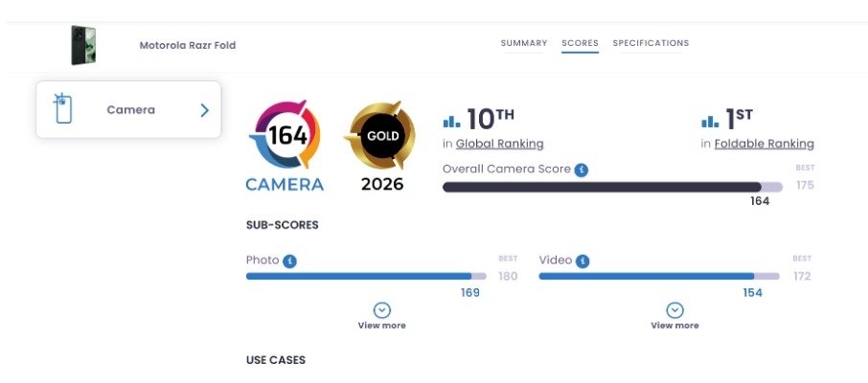Click the Overall Camera Score progress bar
Viewport: 868px width, 383px height.
click(612, 187)
